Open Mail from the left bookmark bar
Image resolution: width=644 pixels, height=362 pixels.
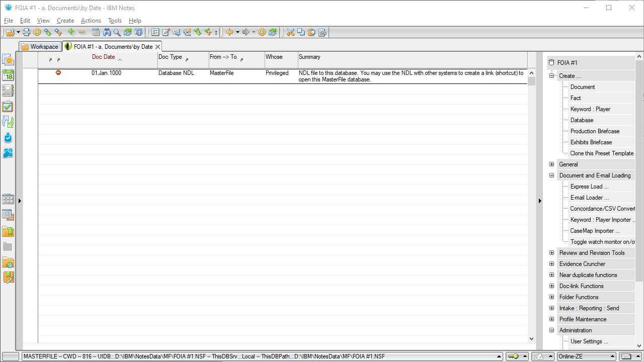(x=8, y=60)
